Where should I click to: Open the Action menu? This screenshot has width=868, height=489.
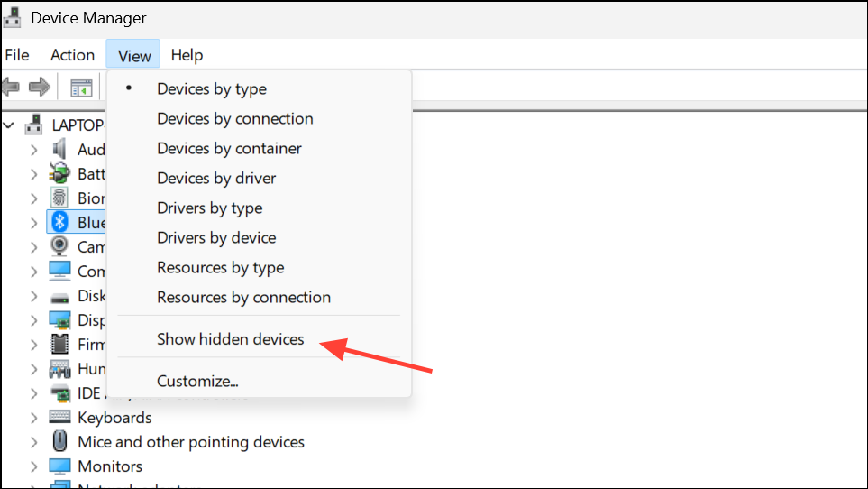tap(72, 55)
